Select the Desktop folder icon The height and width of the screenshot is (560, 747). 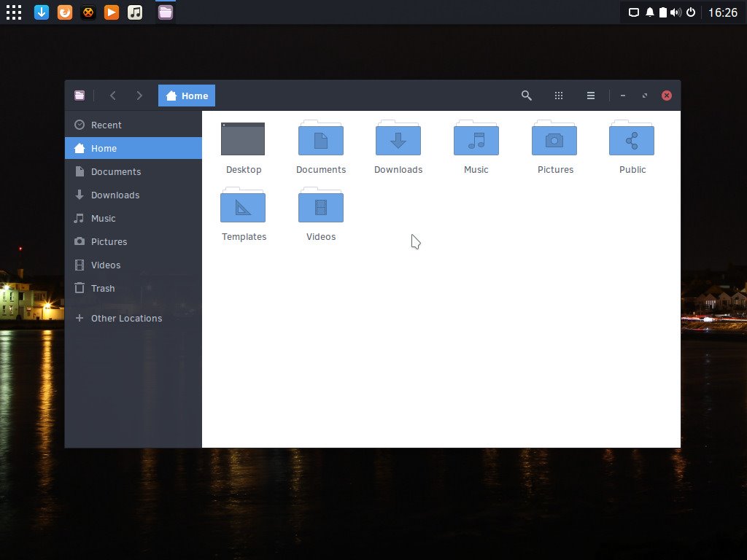tap(243, 139)
